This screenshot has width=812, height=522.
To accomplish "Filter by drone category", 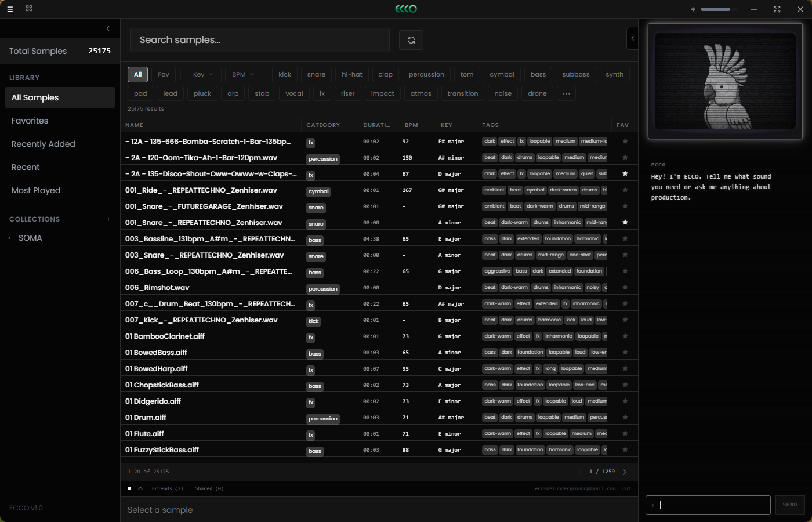I will point(537,93).
